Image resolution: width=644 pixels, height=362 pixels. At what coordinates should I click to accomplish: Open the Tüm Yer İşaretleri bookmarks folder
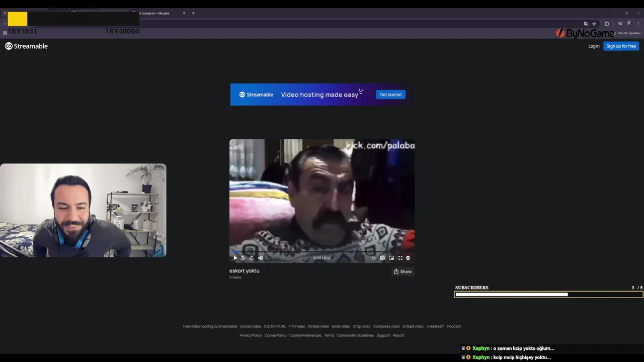pos(626,33)
